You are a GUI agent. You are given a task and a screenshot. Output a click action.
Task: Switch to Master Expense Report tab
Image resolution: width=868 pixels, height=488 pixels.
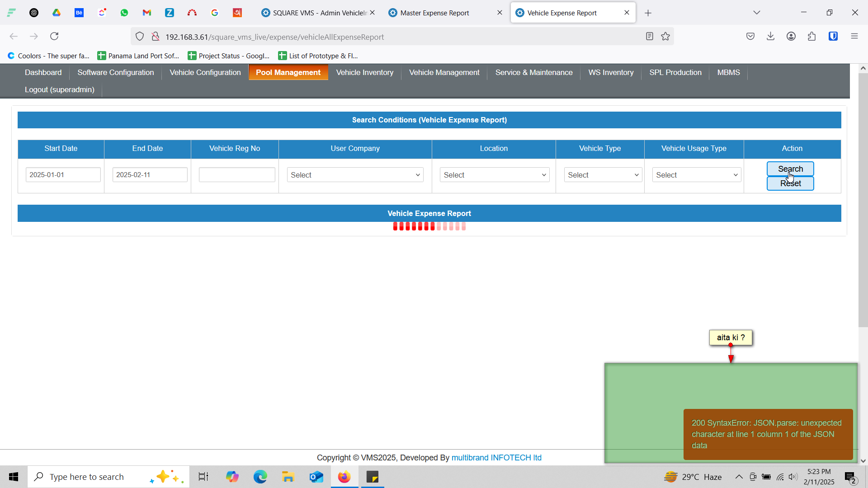tap(435, 13)
